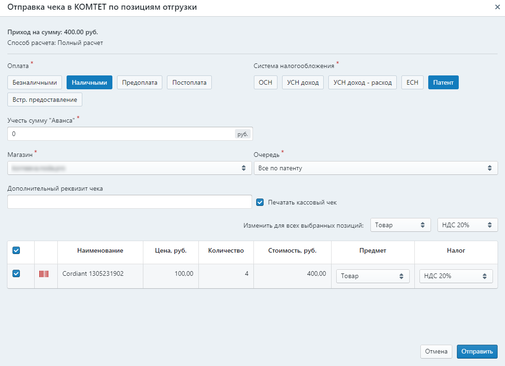Image resolution: width=505 pixels, height=366 pixels.
Task: Uncheck the Cordiant 1305231902 row checkbox
Action: coord(16,273)
